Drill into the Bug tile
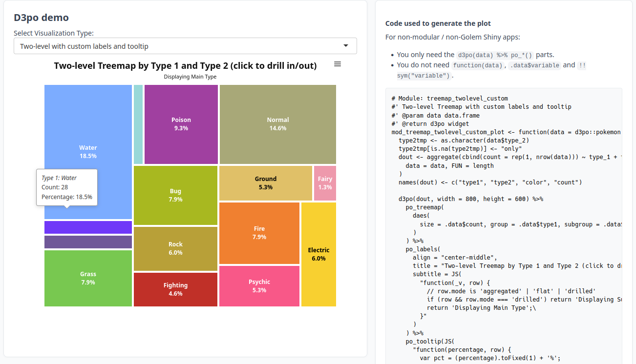 coord(175,195)
